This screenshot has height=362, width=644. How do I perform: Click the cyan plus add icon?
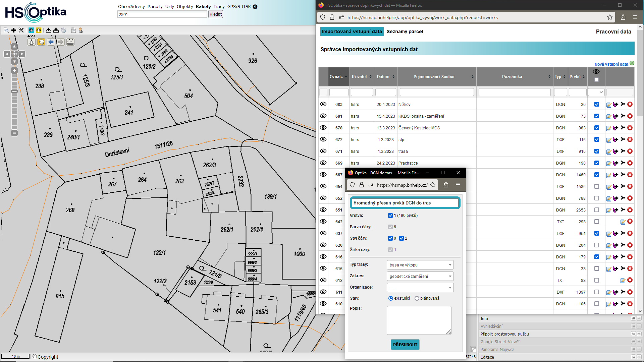[x=31, y=30]
